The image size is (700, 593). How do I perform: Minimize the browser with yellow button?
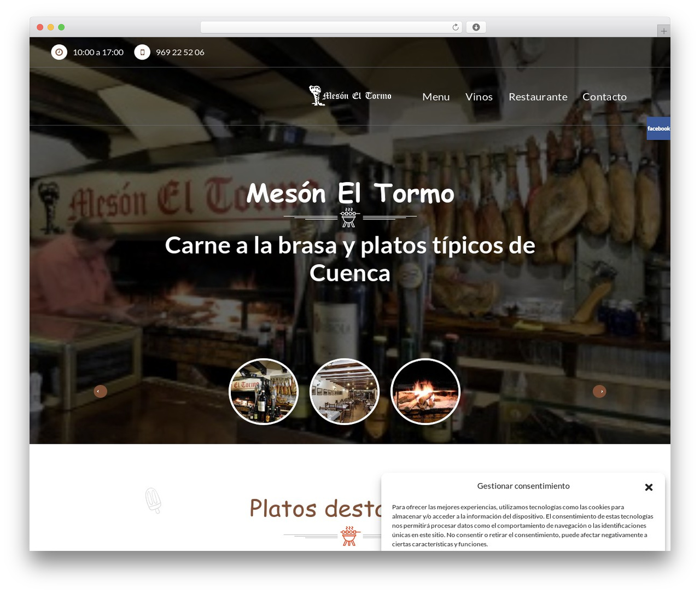[51, 27]
